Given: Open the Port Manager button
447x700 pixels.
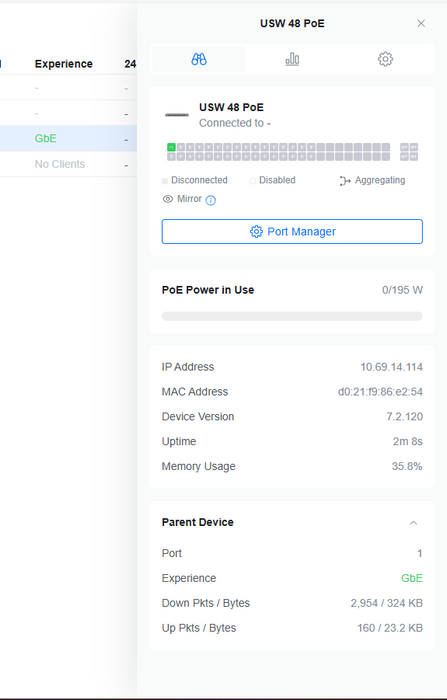Looking at the screenshot, I should [x=292, y=231].
